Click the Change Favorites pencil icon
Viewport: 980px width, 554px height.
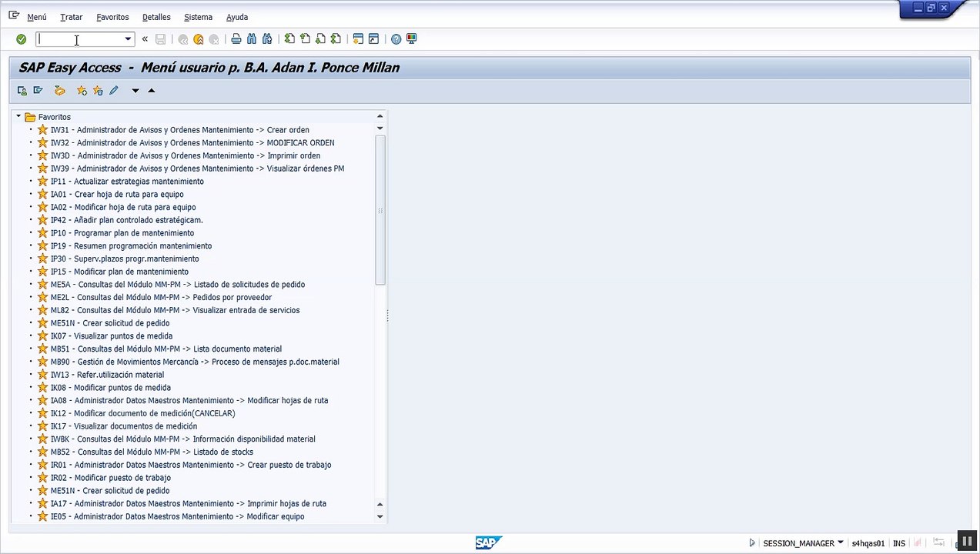[114, 91]
